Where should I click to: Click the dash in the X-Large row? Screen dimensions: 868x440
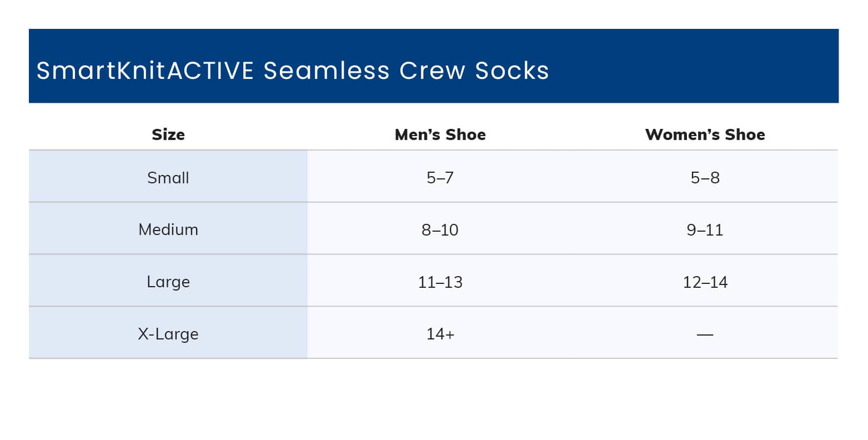[705, 334]
